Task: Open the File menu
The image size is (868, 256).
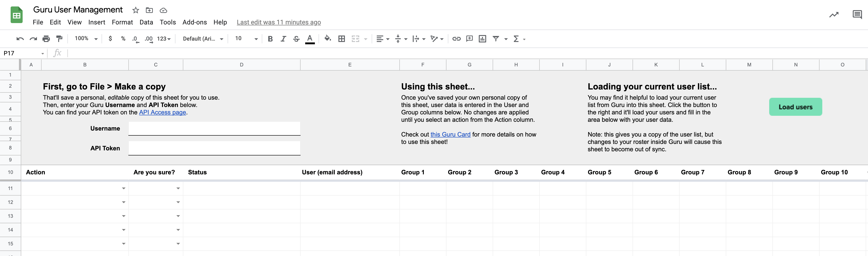Action: [38, 22]
